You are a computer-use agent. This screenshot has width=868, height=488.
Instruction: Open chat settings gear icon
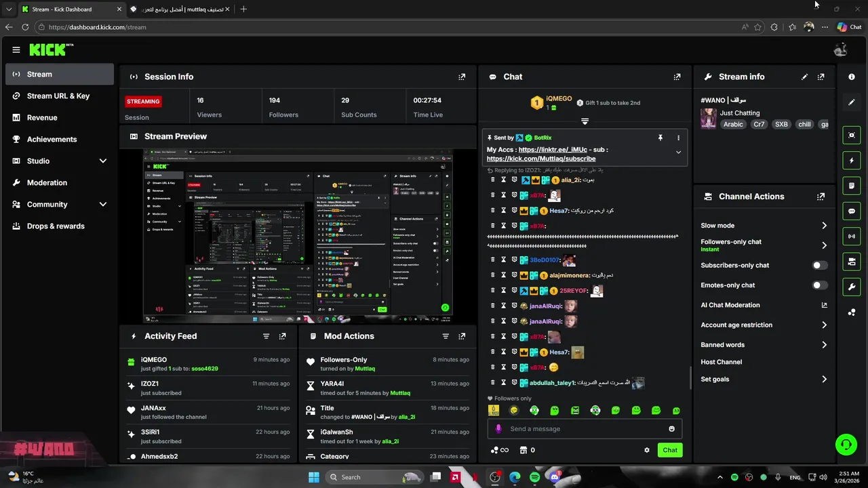pyautogui.click(x=647, y=450)
